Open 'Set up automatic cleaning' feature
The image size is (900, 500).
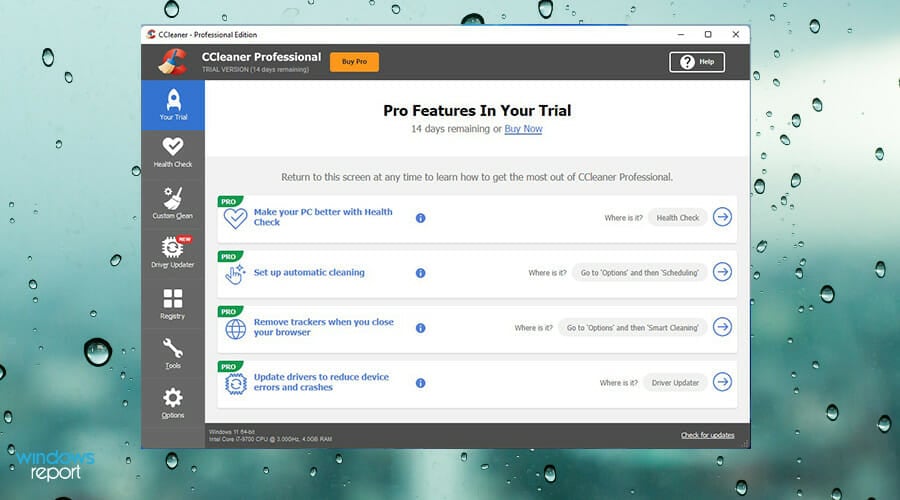pyautogui.click(x=309, y=273)
